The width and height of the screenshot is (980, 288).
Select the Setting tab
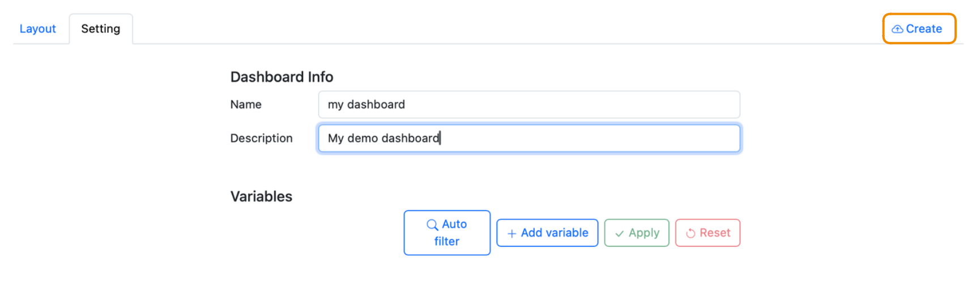tap(101, 29)
